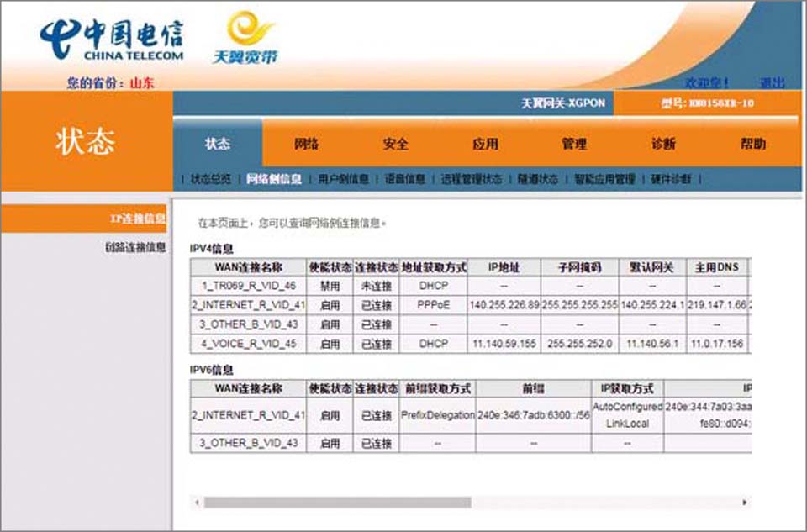
Task: Open the 安全 tab
Action: tap(396, 144)
